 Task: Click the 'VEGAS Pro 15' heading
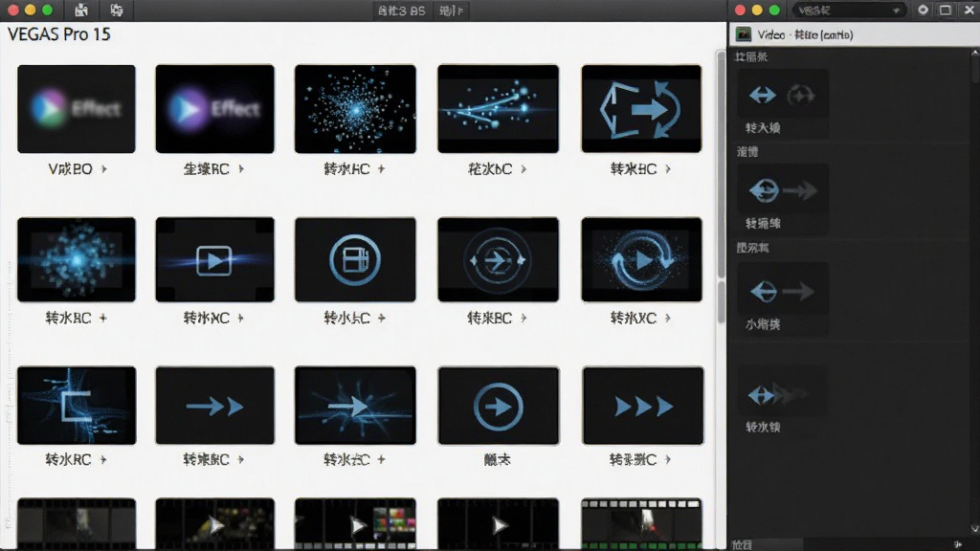58,34
